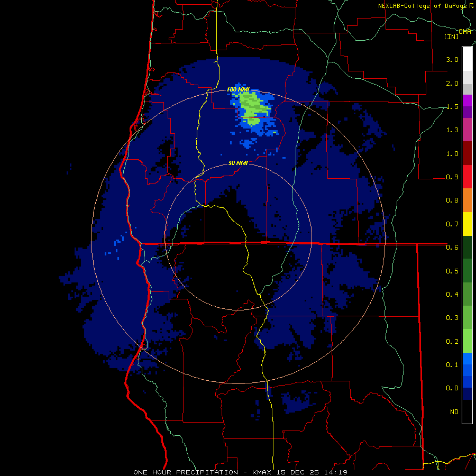This screenshot has width=476, height=476.
Task: Pick the orange legend swatch
Action: (467, 200)
